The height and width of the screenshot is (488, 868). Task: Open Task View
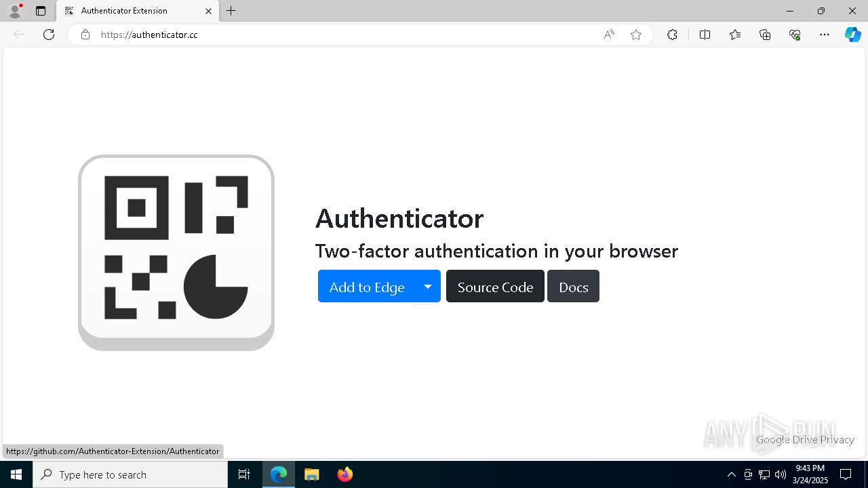pos(244,474)
